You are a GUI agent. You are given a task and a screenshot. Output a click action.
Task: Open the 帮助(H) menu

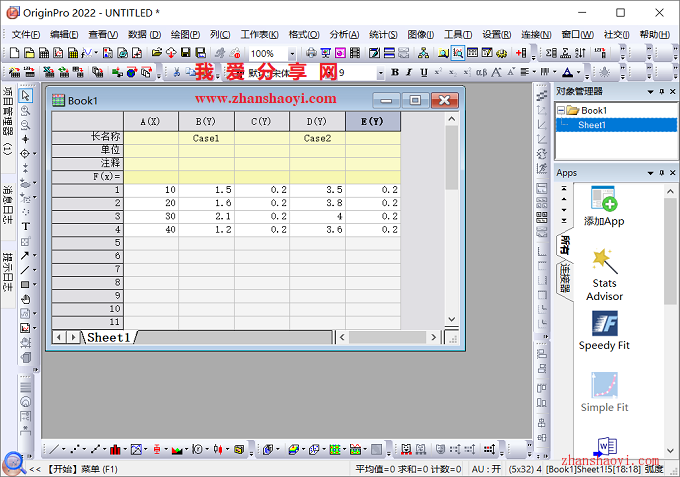coord(655,34)
